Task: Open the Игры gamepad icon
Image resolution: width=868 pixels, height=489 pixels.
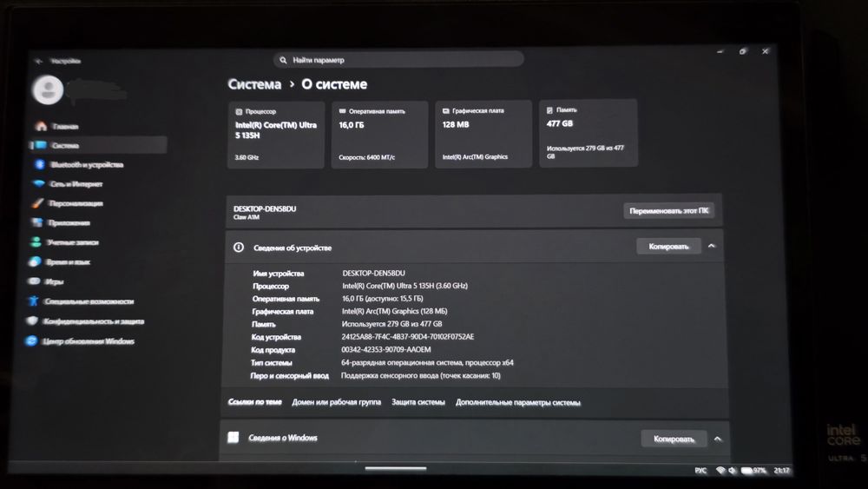Action: 35,281
